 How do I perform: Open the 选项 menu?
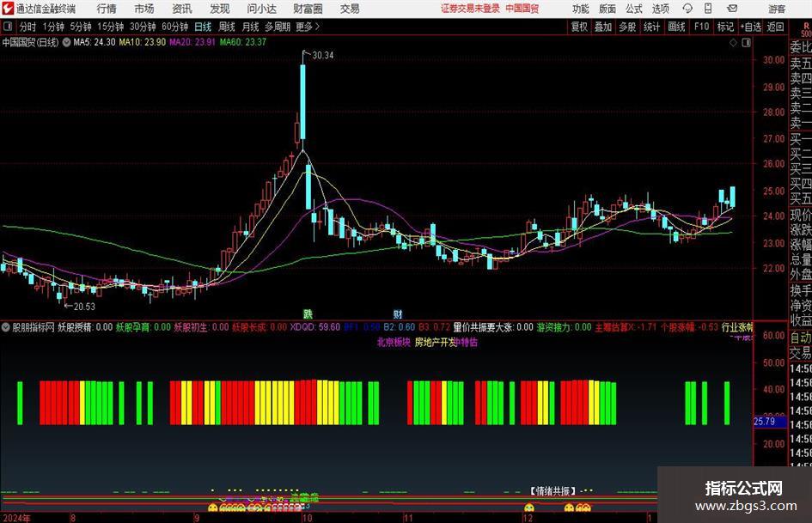[x=660, y=9]
